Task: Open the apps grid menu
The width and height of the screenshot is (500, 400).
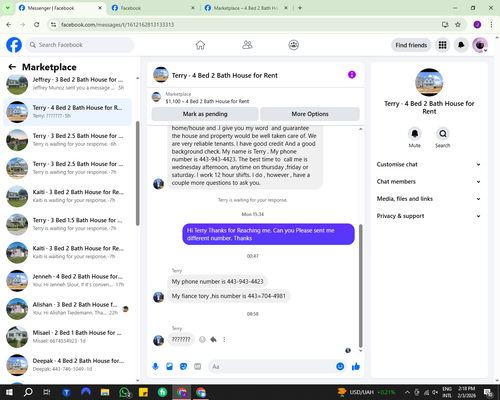Action: click(442, 45)
